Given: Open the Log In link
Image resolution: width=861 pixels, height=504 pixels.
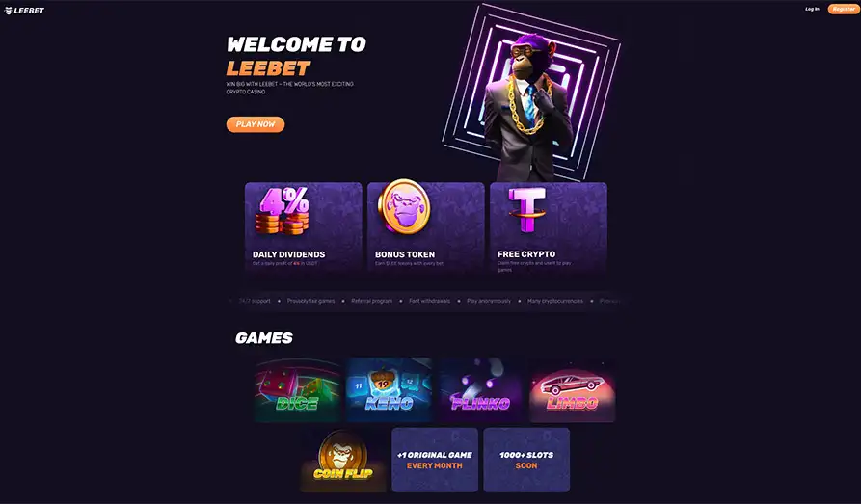Looking at the screenshot, I should point(812,9).
